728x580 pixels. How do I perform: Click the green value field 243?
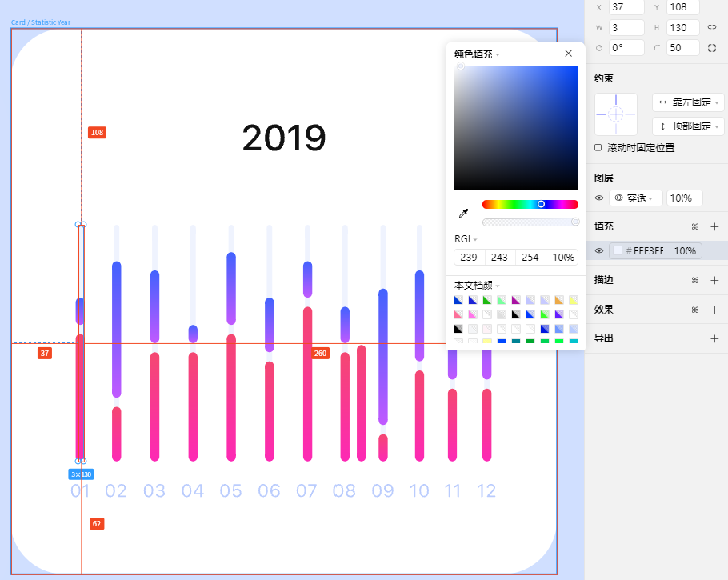499,258
